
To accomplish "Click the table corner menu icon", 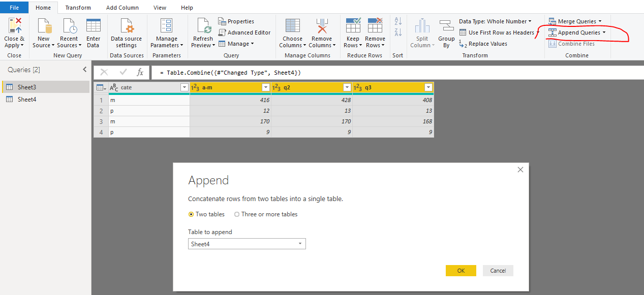I will (101, 87).
